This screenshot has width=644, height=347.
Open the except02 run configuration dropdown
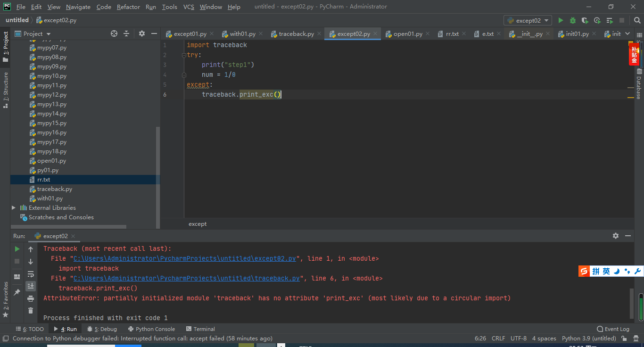coord(528,20)
